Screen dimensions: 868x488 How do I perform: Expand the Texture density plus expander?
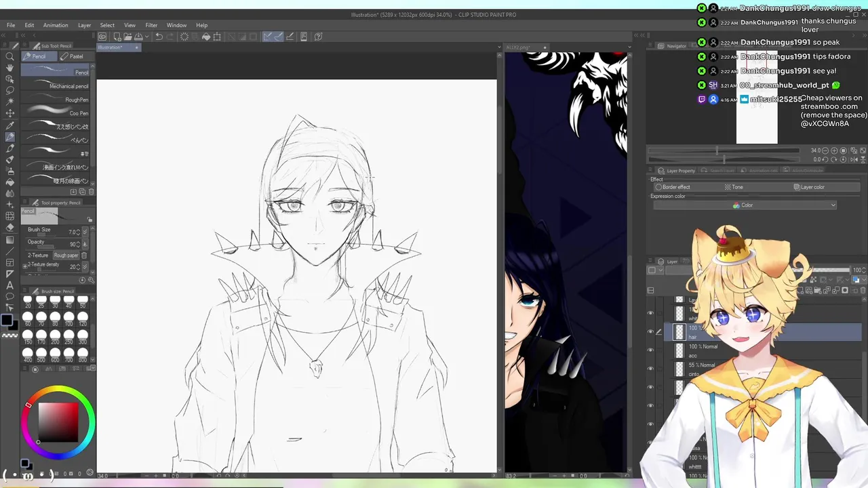click(25, 265)
